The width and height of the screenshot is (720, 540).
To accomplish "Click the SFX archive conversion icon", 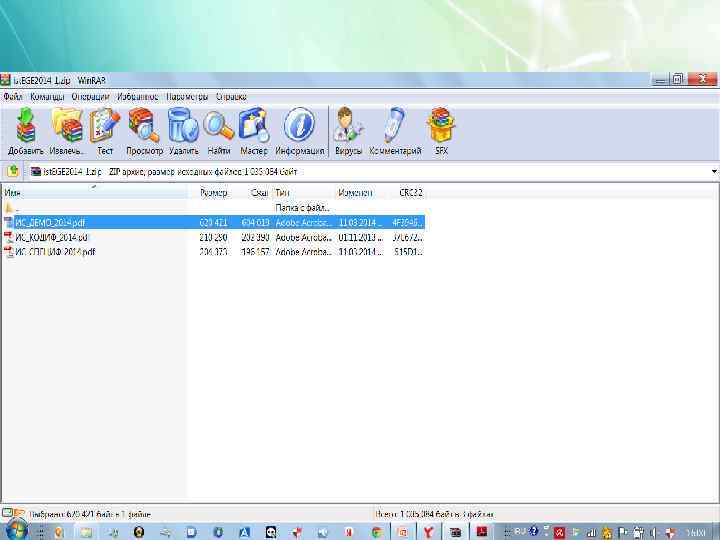I will click(x=441, y=132).
